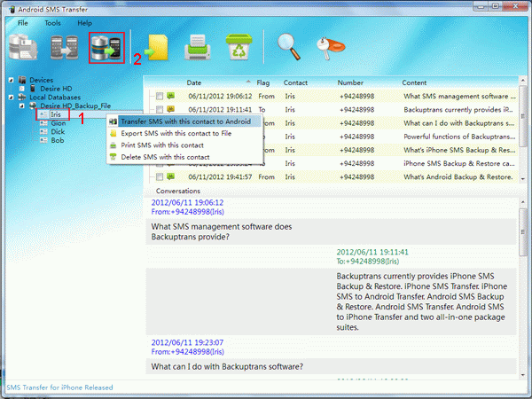Click the 2012/06/11 19:11:41 conversation timestamp
The image size is (532, 399).
pyautogui.click(x=372, y=252)
